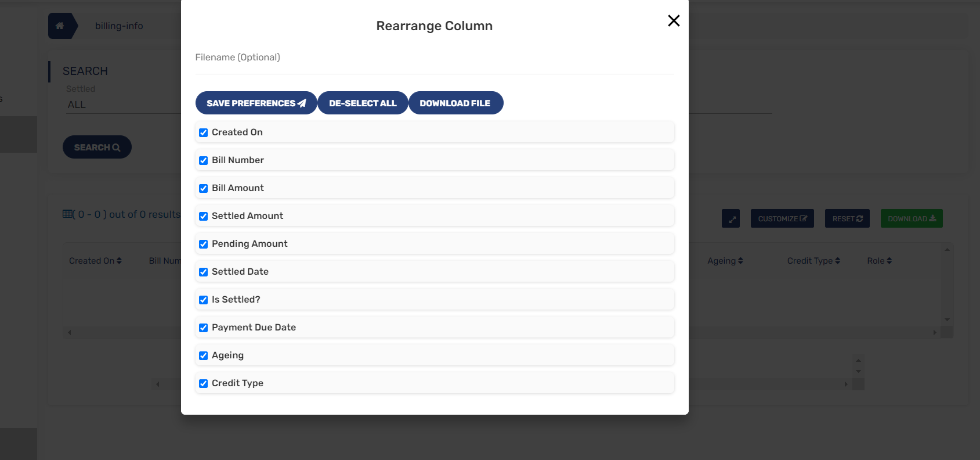Screen dimensions: 980x460
Task: Click the Download File button
Action: tap(455, 103)
